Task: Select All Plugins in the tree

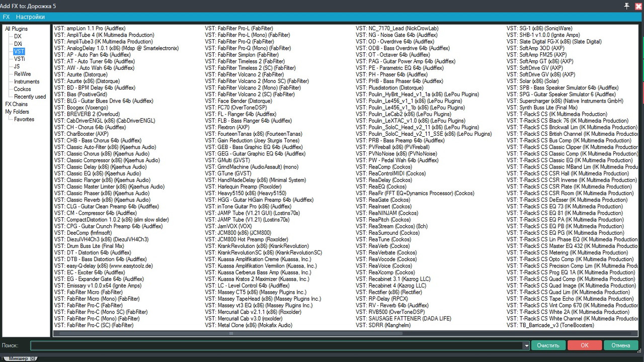Action: pos(17,29)
